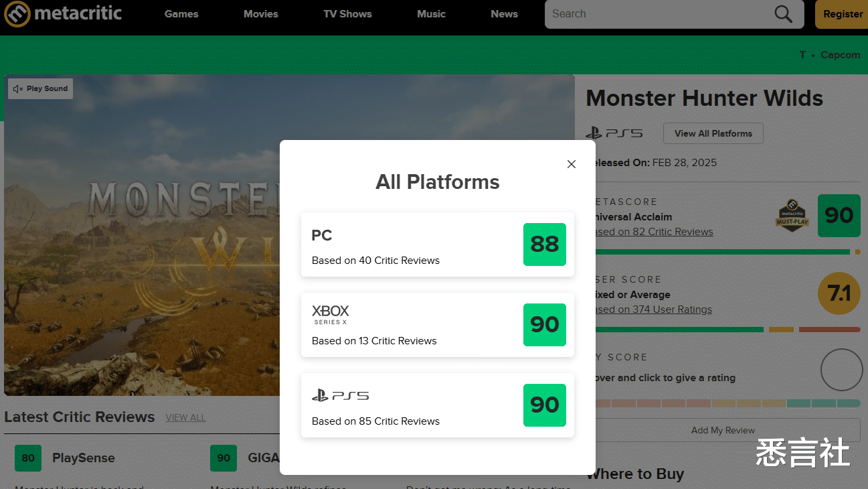Open the News menu
This screenshot has width=868, height=489.
(x=504, y=14)
